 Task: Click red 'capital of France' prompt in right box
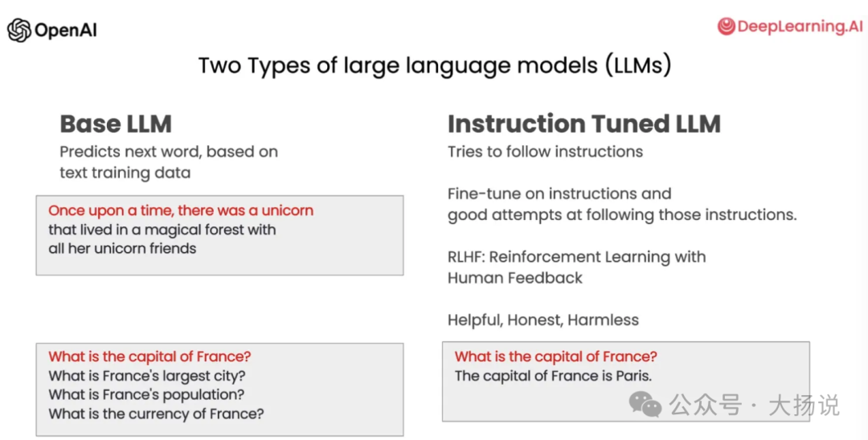click(x=556, y=356)
